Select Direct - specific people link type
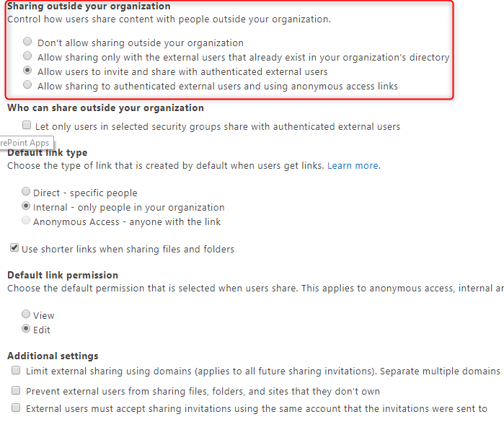Viewport: 504px width, 422px height. click(27, 192)
